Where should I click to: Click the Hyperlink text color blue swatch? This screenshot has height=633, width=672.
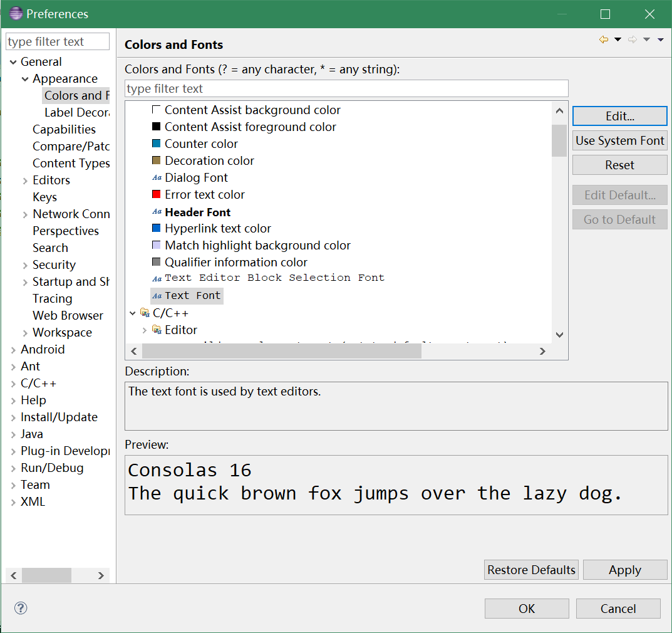click(157, 228)
